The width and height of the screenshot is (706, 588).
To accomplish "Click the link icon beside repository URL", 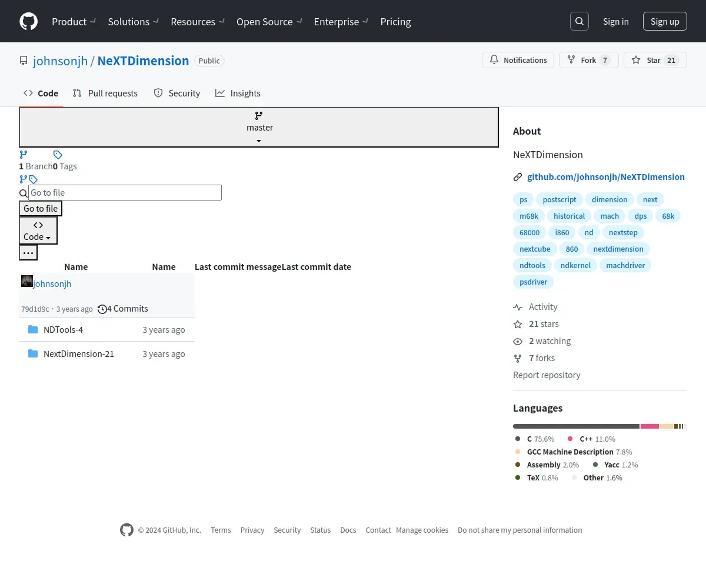I will coord(518,176).
